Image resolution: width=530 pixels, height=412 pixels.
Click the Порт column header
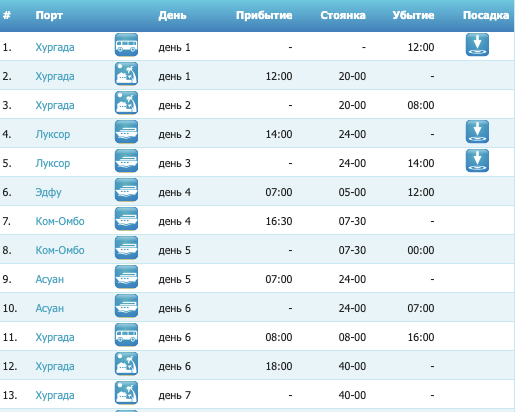pos(49,16)
